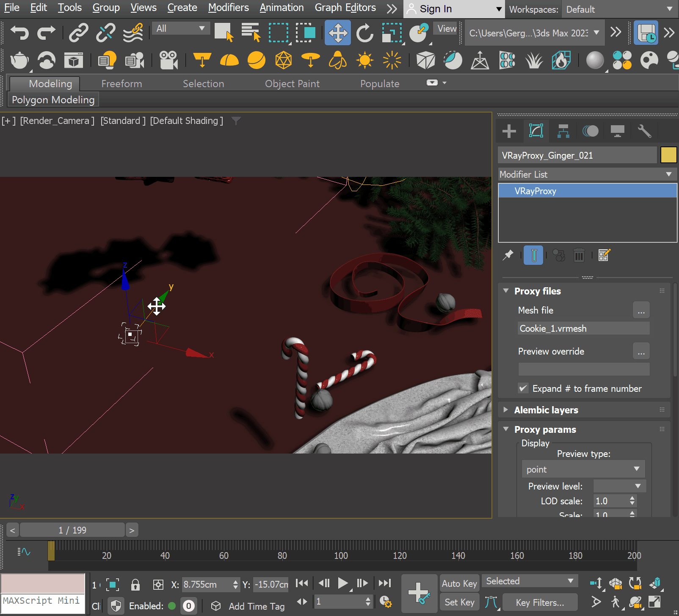Play the animation
Screen dimensions: 679x616
point(342,583)
